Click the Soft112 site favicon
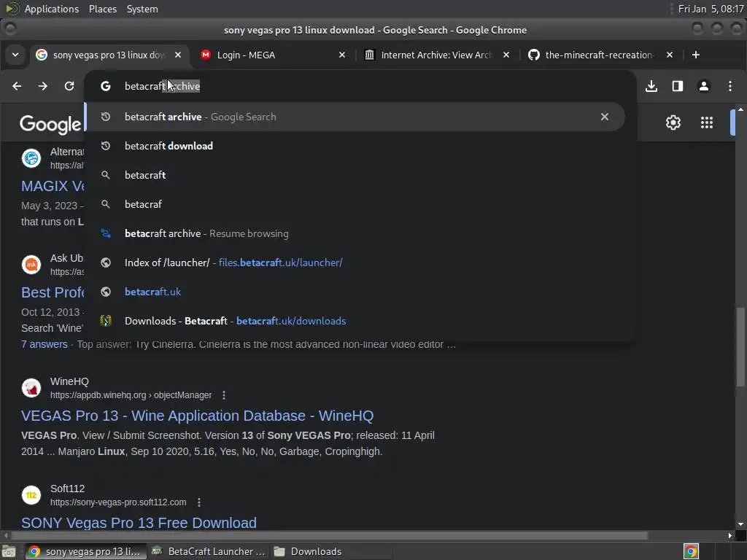The height and width of the screenshot is (560, 747). [x=31, y=495]
